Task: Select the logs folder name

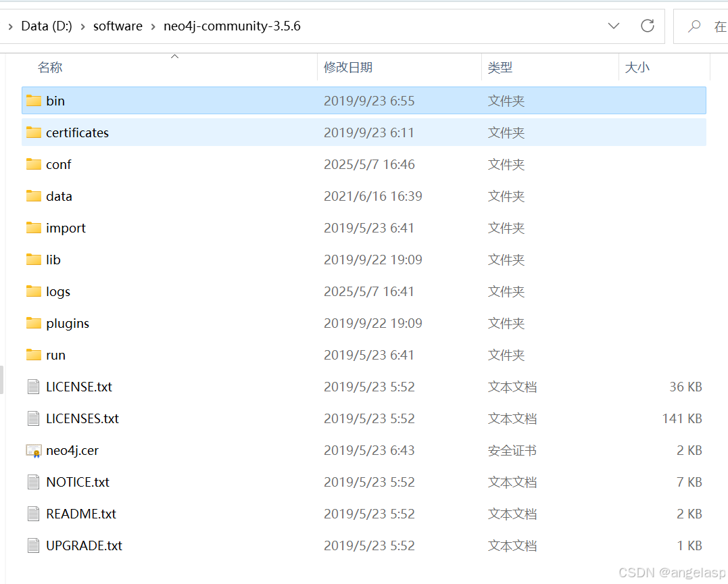Action: coord(58,291)
